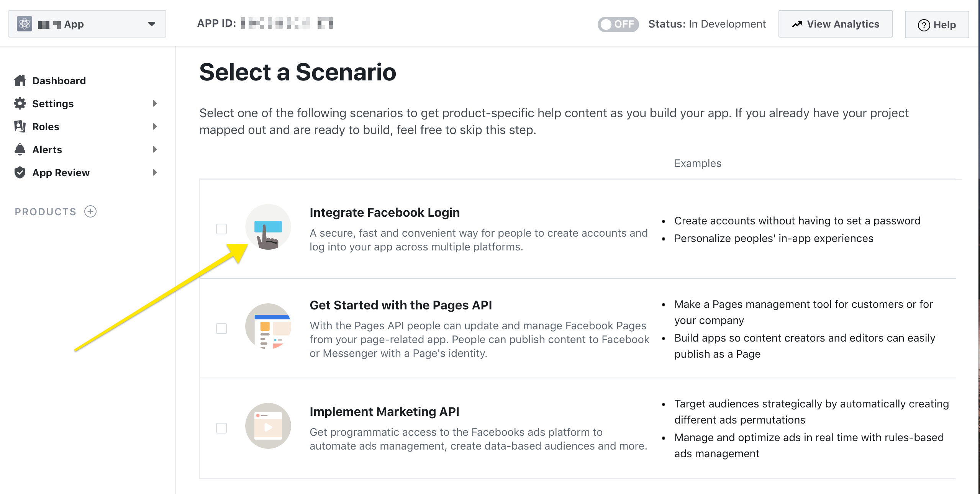Screen dimensions: 980x494
Task: Click the Examples column header
Action: pyautogui.click(x=698, y=163)
